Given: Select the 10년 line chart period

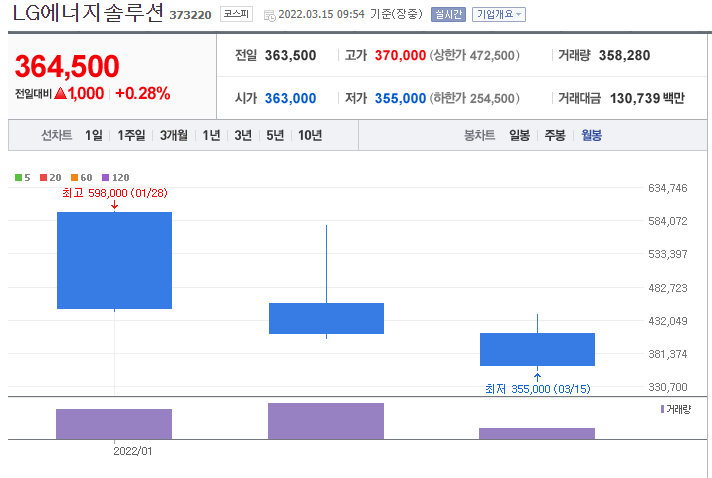Looking at the screenshot, I should 310,135.
